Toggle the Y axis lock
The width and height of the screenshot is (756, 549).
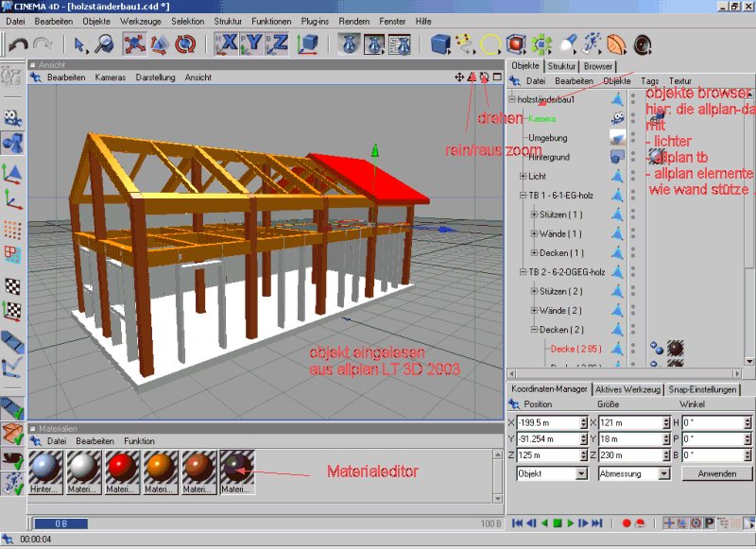pos(252,43)
